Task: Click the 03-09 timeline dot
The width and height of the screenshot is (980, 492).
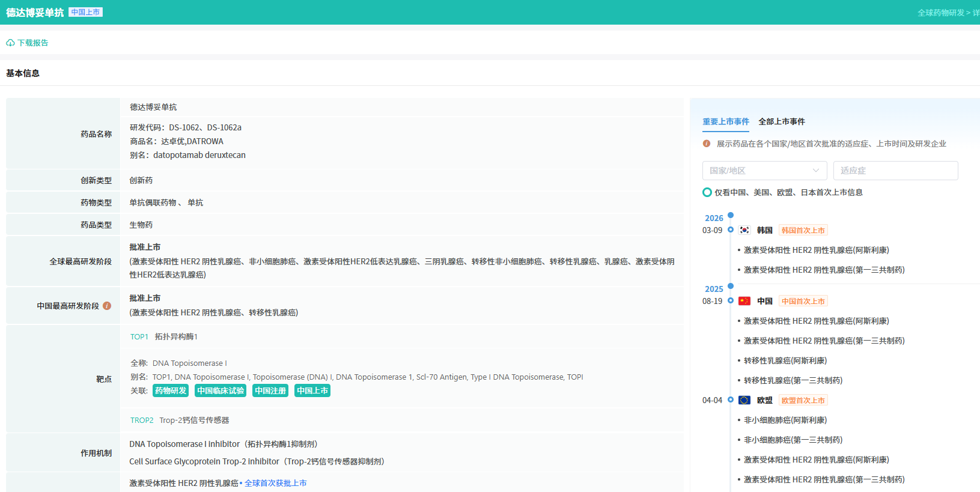Action: (731, 229)
